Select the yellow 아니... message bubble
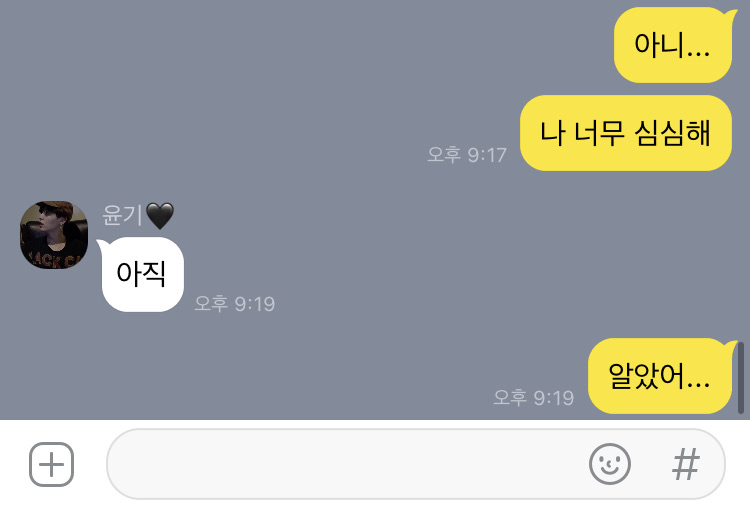Viewport: 750px width, 508px height. [673, 45]
